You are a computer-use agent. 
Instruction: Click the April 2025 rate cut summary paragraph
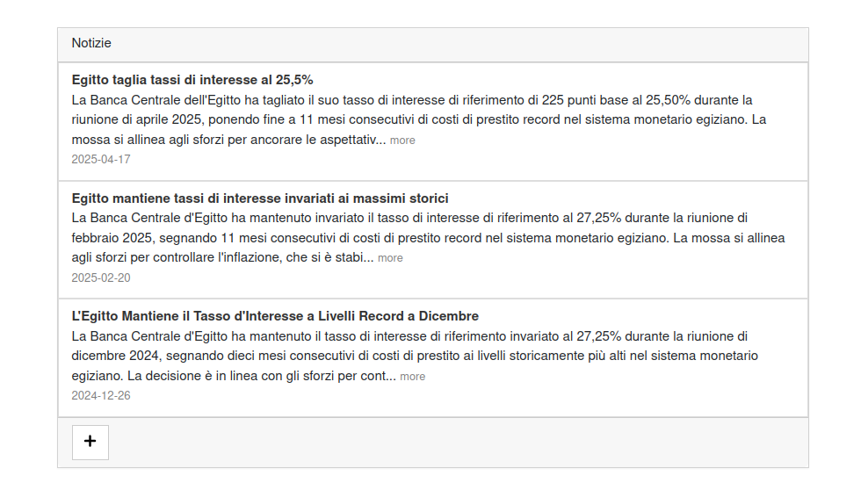(418, 120)
